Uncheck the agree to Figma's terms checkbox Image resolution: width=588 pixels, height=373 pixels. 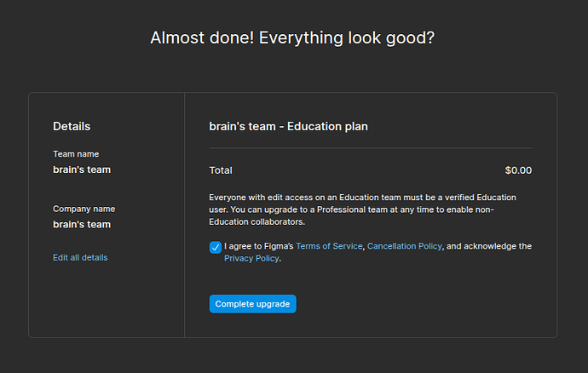tap(216, 248)
